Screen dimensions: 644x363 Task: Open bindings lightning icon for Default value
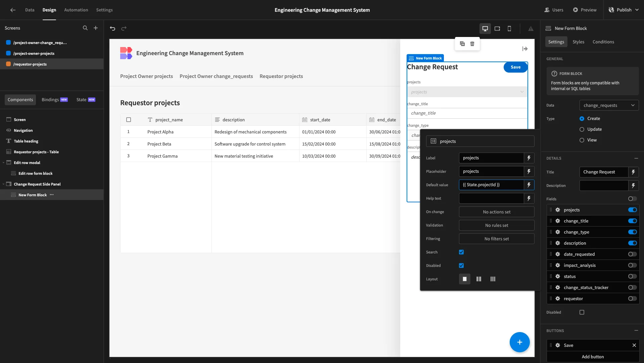click(x=529, y=185)
